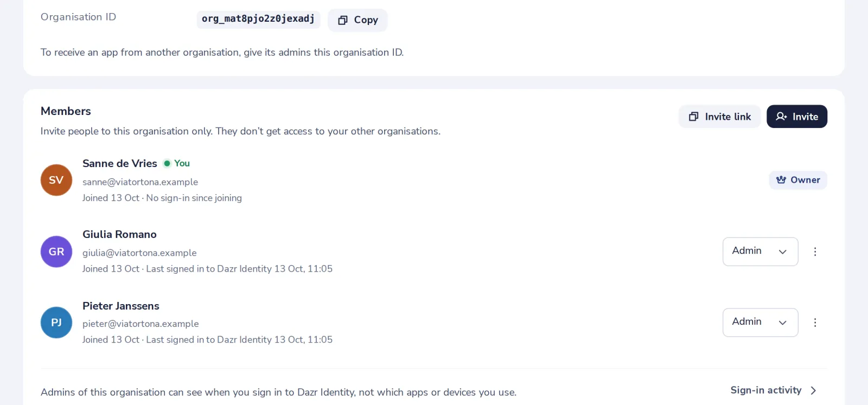868x405 pixels.
Task: Click the name Giulia Romano
Action: click(x=119, y=234)
